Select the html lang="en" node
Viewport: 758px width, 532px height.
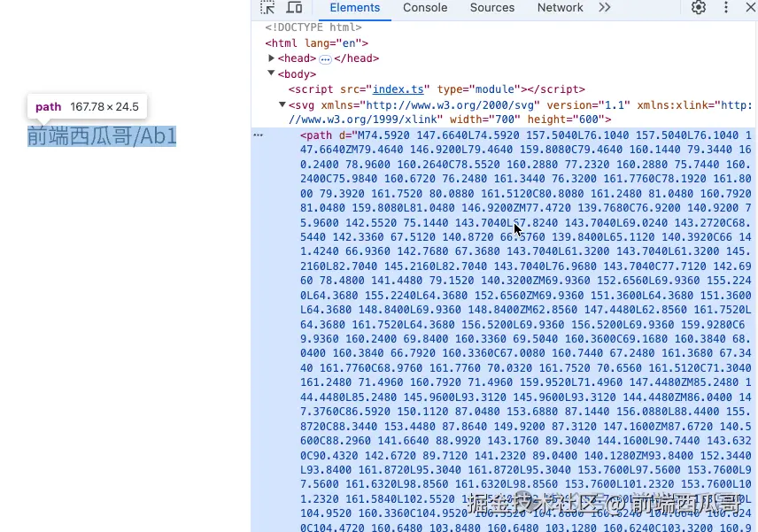[317, 43]
